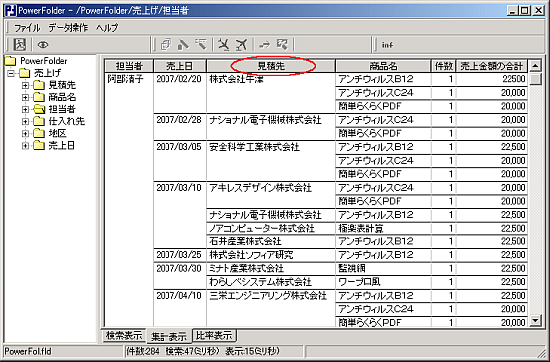Image resolution: width=550 pixels, height=362 pixels.
Task: Click the 2007/02/20 date cell
Action: 180,93
